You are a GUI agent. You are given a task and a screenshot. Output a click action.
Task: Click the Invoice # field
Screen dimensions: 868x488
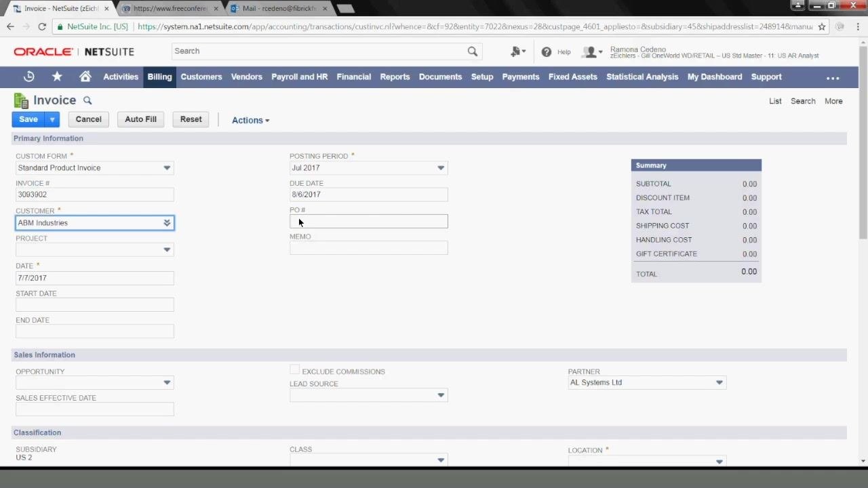click(x=95, y=195)
